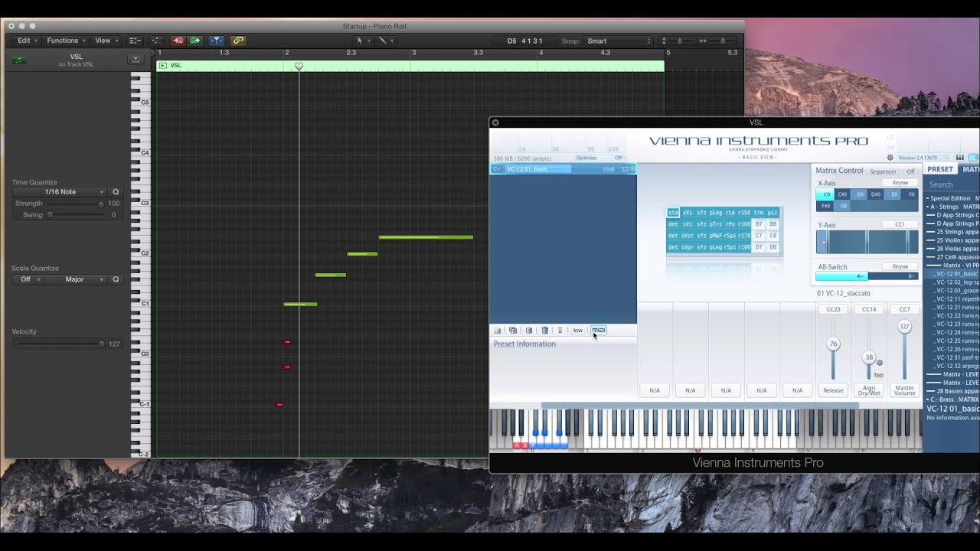Image resolution: width=980 pixels, height=551 pixels.
Task: Open the Edit menu in Piano Roll
Action: 27,41
